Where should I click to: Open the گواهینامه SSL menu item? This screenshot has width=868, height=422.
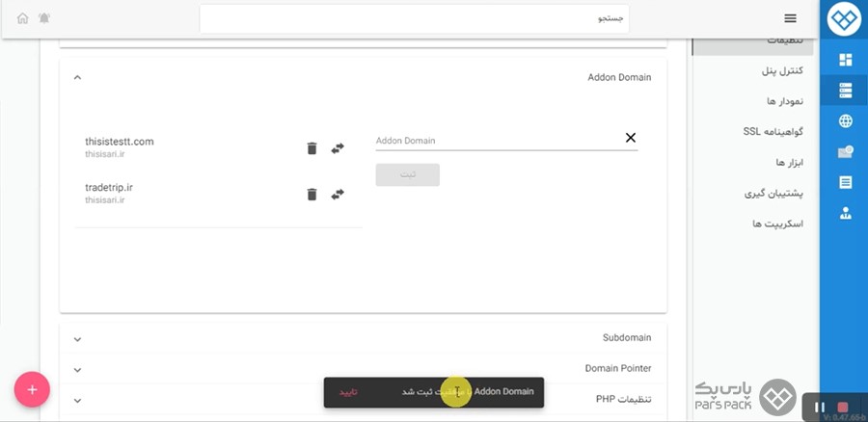[x=773, y=132]
